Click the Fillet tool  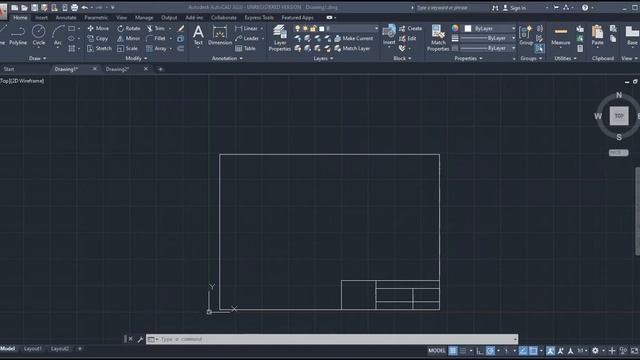(156, 38)
